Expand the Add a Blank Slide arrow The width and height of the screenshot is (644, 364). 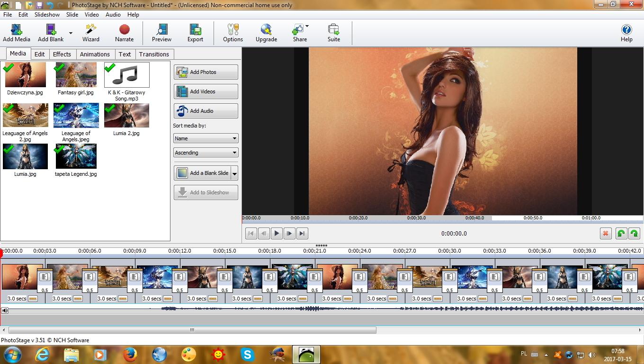click(234, 173)
